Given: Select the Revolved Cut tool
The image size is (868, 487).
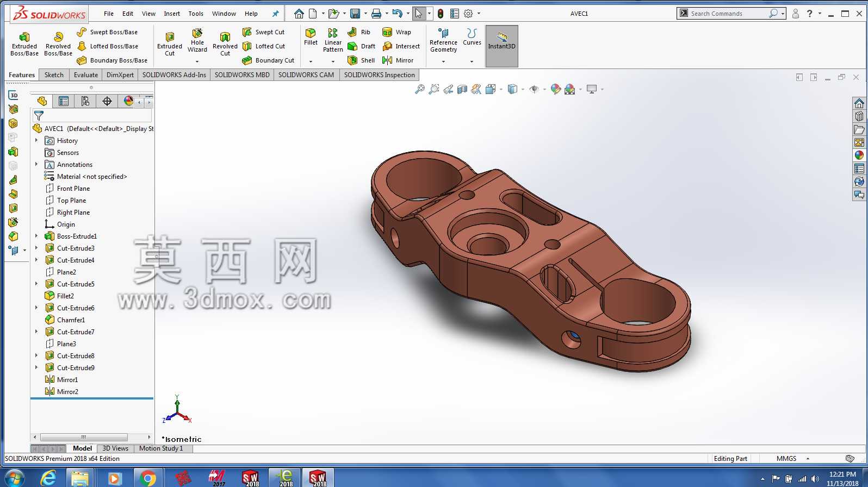Looking at the screenshot, I should [225, 44].
